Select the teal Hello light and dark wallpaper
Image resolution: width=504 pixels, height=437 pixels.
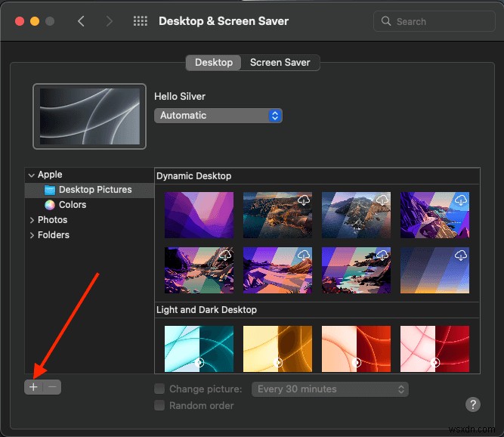click(199, 349)
